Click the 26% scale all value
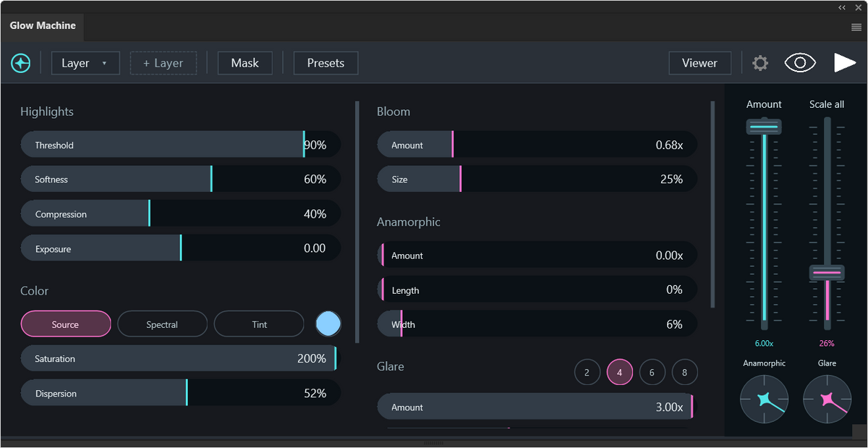The width and height of the screenshot is (868, 448). click(x=827, y=344)
